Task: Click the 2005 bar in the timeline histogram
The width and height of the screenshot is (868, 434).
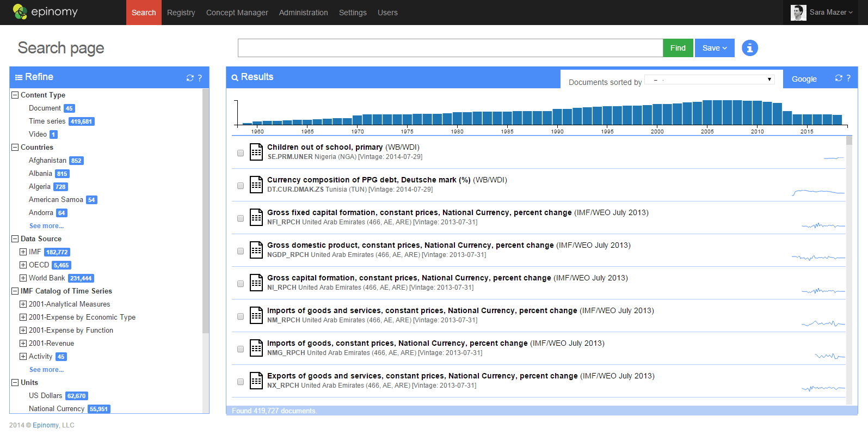Action: 707,113
